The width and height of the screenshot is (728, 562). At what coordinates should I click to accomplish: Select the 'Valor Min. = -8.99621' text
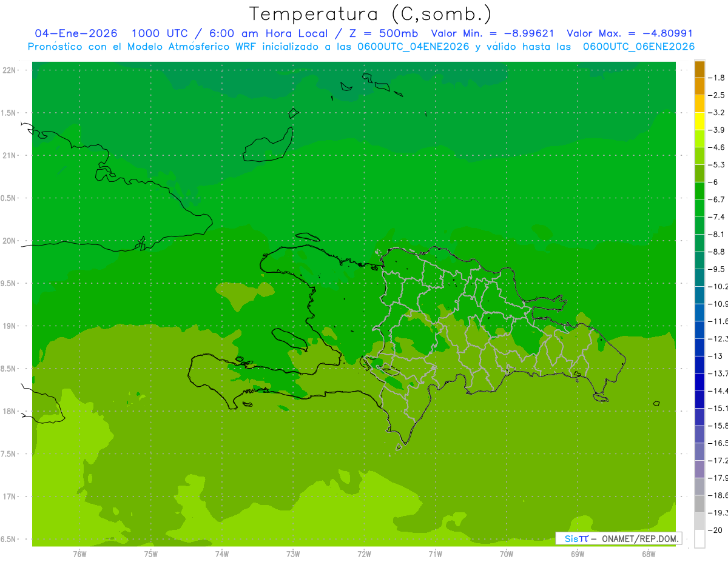[x=493, y=33]
